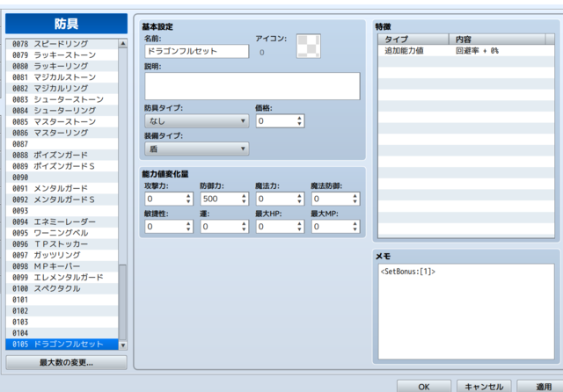Select 0086 マスターリング in list
The image size is (563, 392).
[62, 133]
